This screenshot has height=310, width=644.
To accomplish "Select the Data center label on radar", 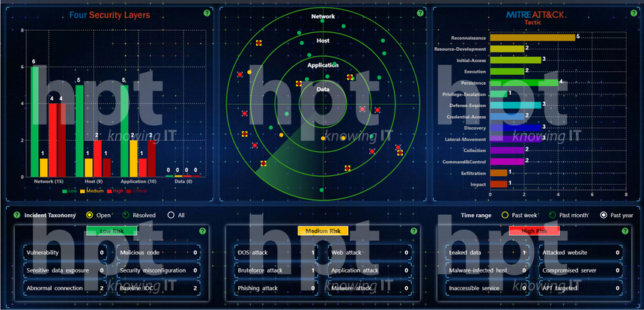I will tap(323, 89).
